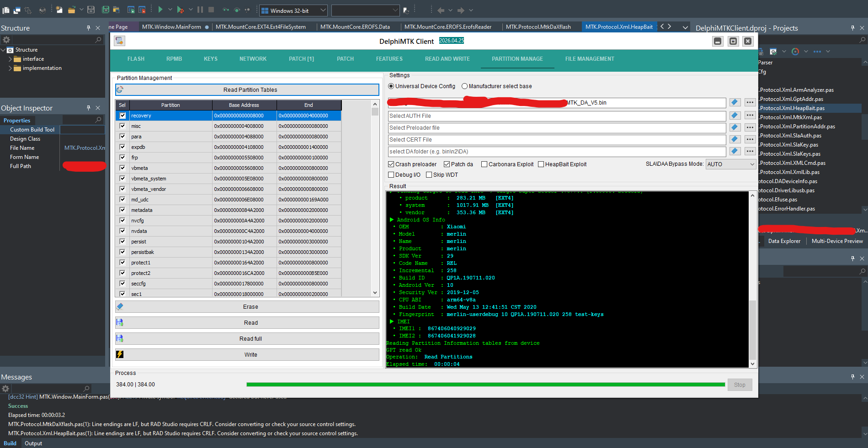This screenshot has width=868, height=448.
Task: Toggle the Crash preloader checkbox
Action: 391,164
